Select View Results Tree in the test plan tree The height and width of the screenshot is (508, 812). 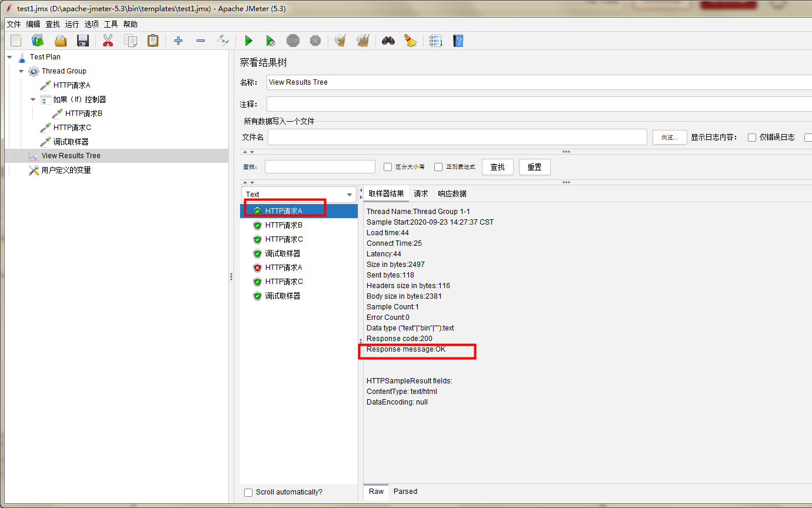click(x=71, y=156)
